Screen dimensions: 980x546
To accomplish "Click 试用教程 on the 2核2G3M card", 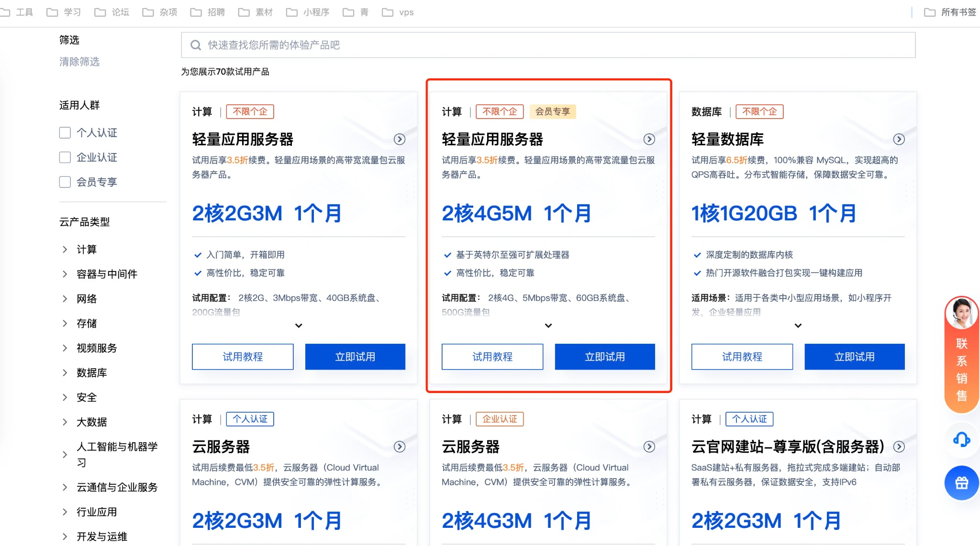I will 243,357.
